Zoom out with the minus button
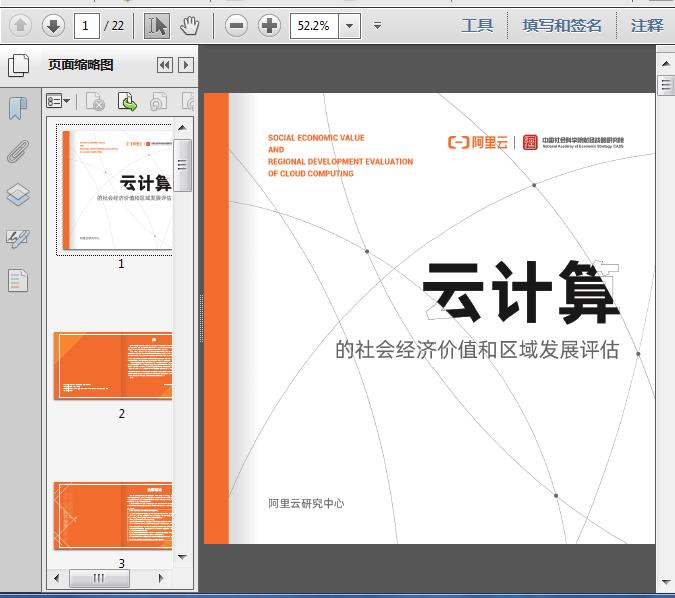The height and width of the screenshot is (598, 675). click(236, 26)
